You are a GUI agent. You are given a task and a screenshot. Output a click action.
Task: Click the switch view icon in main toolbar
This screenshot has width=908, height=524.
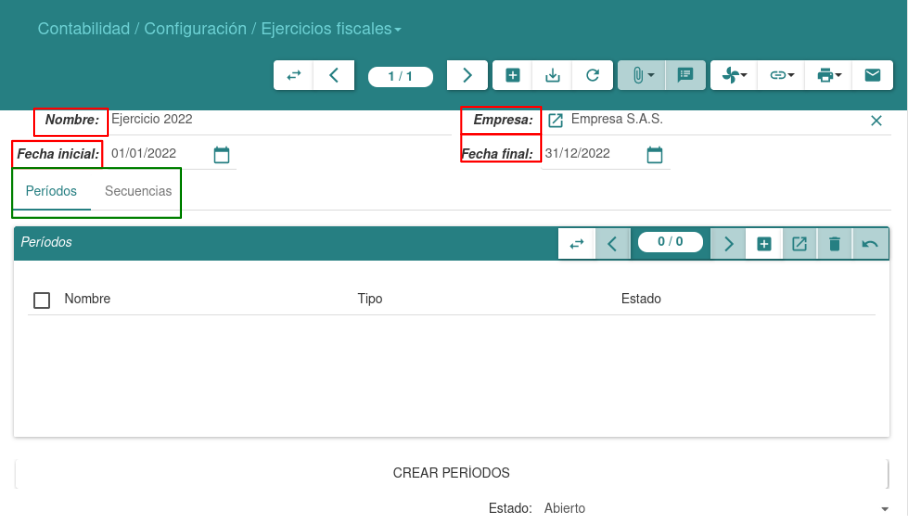point(294,75)
